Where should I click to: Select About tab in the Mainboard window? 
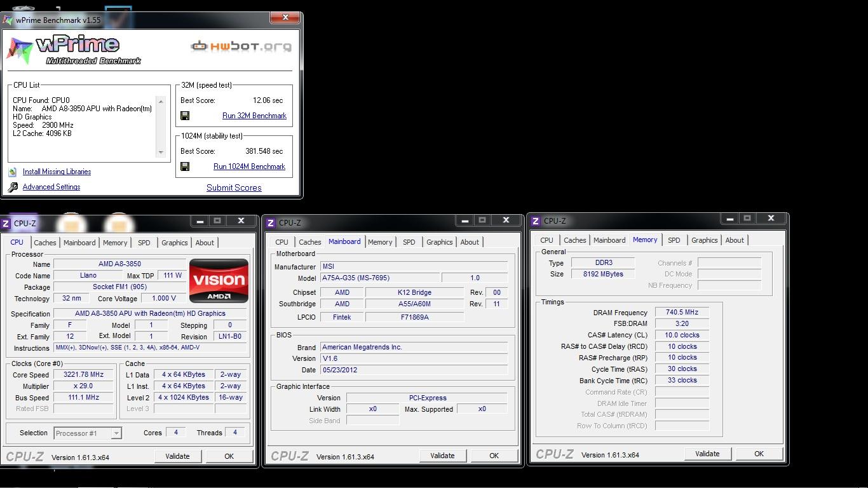coord(470,242)
